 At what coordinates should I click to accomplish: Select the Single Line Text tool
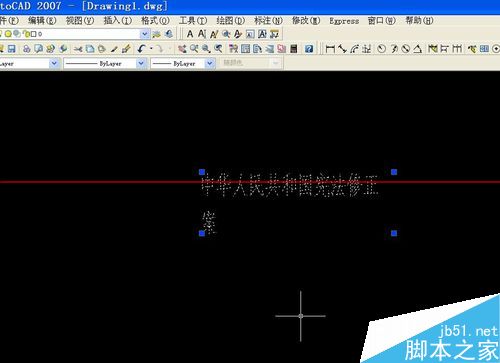(202, 34)
